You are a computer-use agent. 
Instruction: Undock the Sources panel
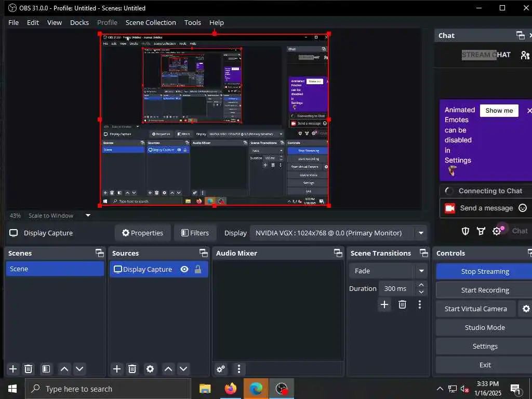pos(204,253)
